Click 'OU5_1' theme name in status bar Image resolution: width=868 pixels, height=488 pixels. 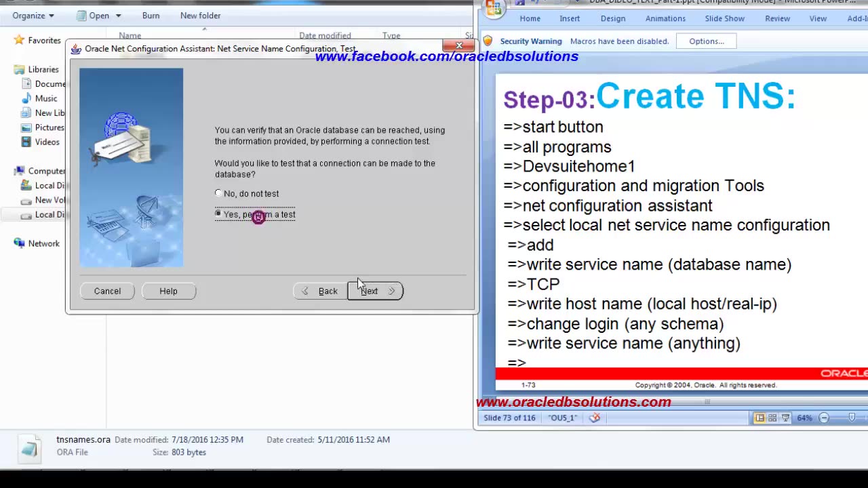(562, 418)
